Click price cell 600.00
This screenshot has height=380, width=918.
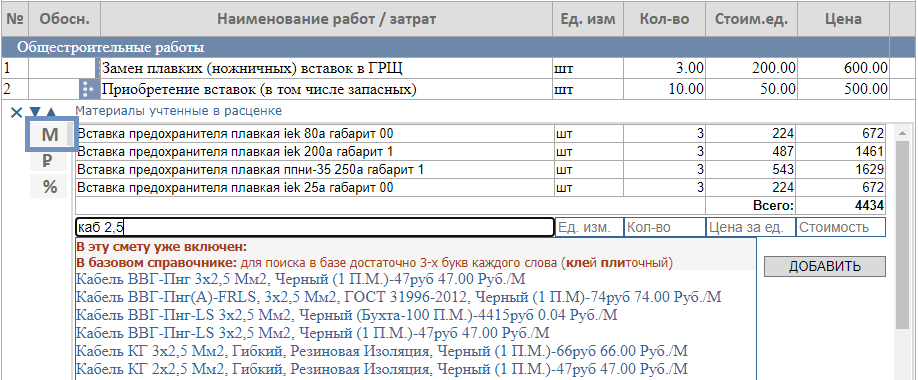coord(844,69)
